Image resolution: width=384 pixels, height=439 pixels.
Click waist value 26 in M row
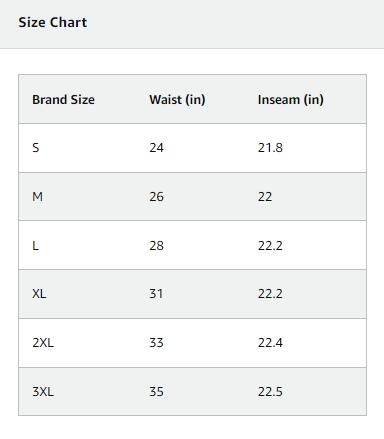coord(156,196)
